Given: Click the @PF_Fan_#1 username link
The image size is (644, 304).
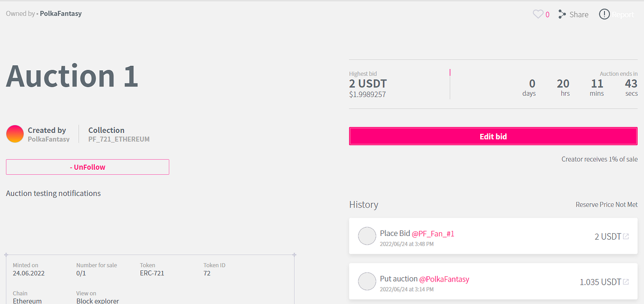Looking at the screenshot, I should (433, 234).
